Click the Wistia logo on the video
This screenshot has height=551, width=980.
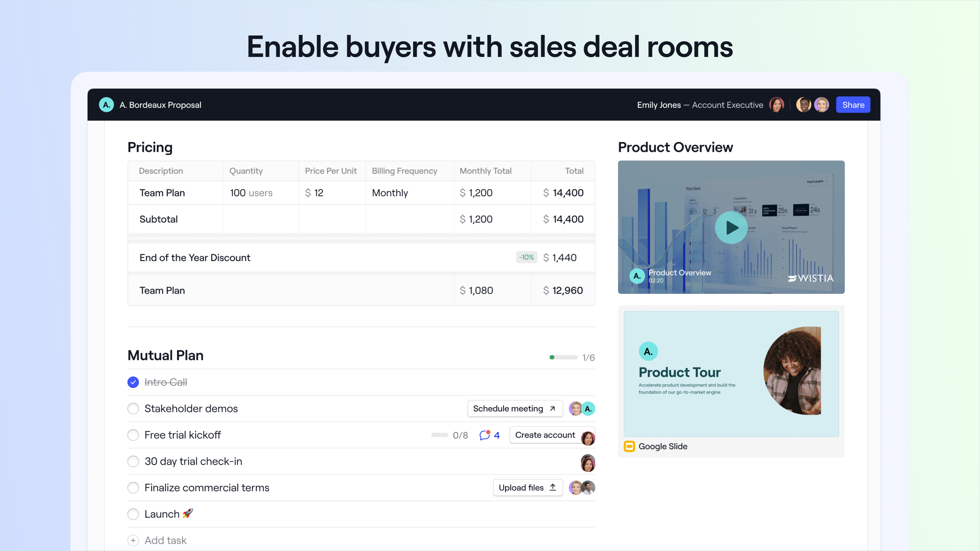(x=811, y=278)
